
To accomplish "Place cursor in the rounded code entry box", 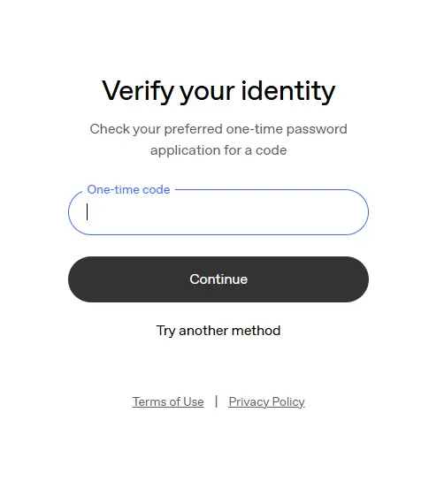I will coord(218,212).
